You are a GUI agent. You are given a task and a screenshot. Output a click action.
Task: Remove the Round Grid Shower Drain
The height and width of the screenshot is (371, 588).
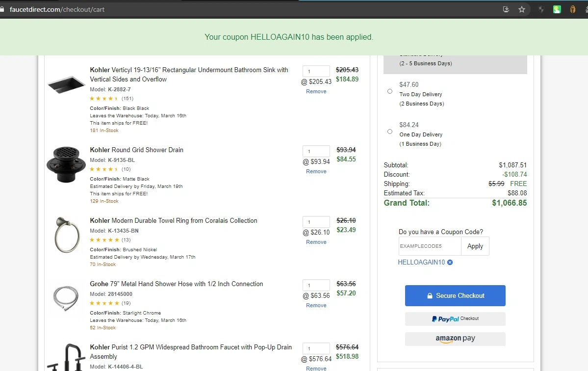point(316,171)
